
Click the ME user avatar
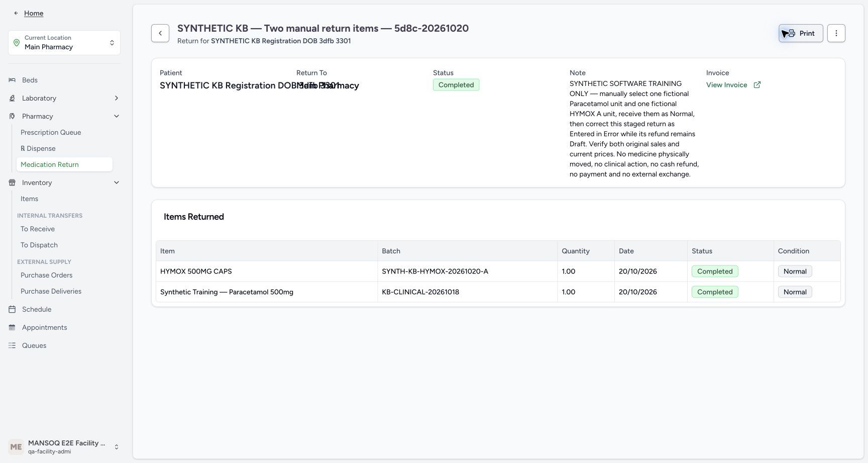16,447
